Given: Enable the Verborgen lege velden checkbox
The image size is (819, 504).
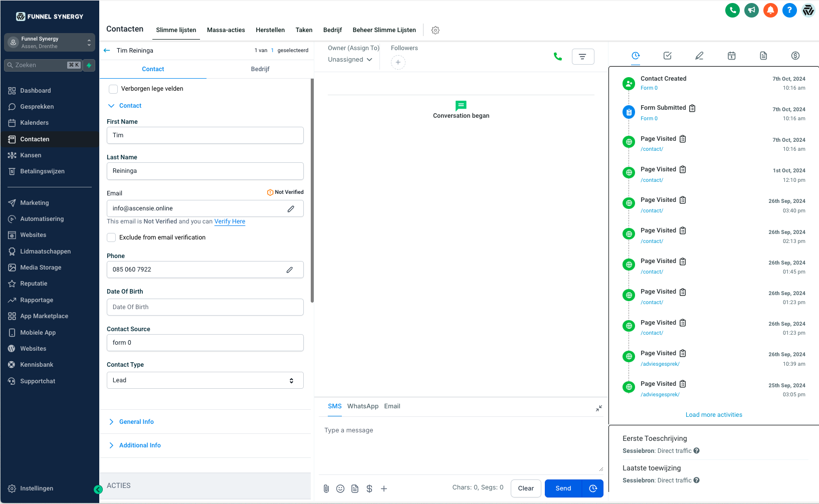Looking at the screenshot, I should pyautogui.click(x=113, y=89).
